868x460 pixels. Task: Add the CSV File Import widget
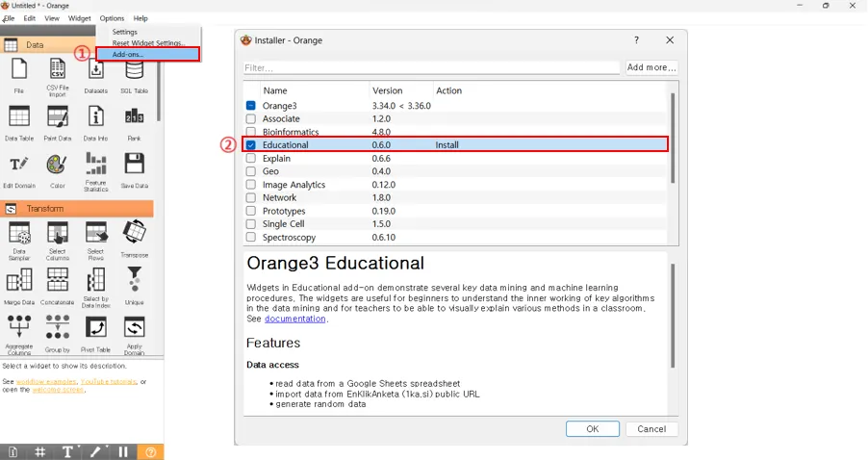pyautogui.click(x=58, y=76)
